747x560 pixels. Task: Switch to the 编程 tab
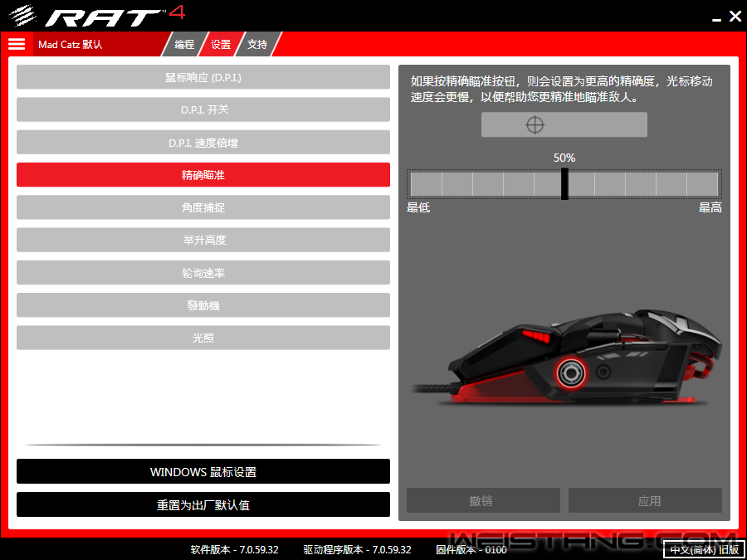184,44
